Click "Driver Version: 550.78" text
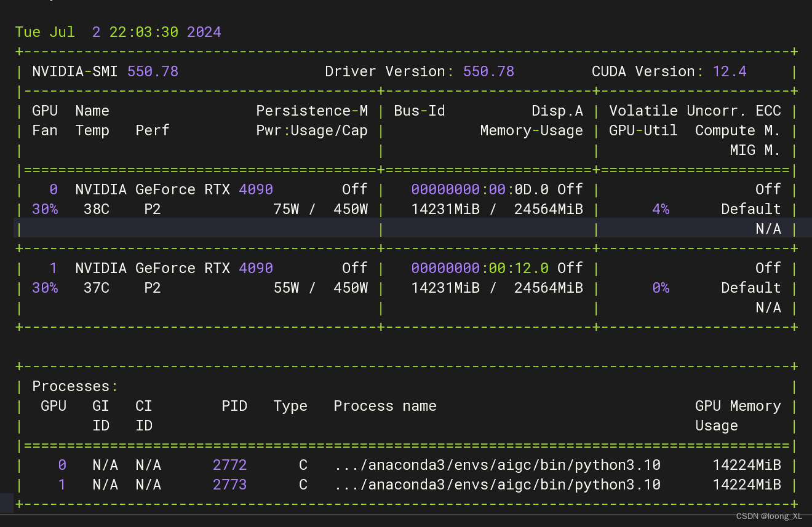This screenshot has width=812, height=527. (420, 71)
